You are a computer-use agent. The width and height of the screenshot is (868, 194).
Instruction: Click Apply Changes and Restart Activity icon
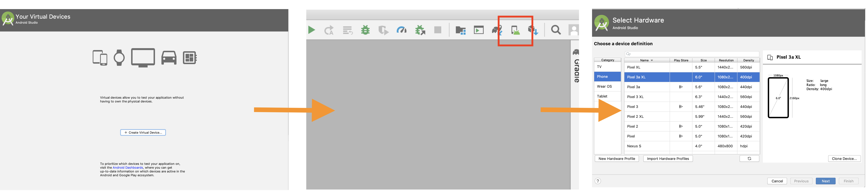point(329,30)
